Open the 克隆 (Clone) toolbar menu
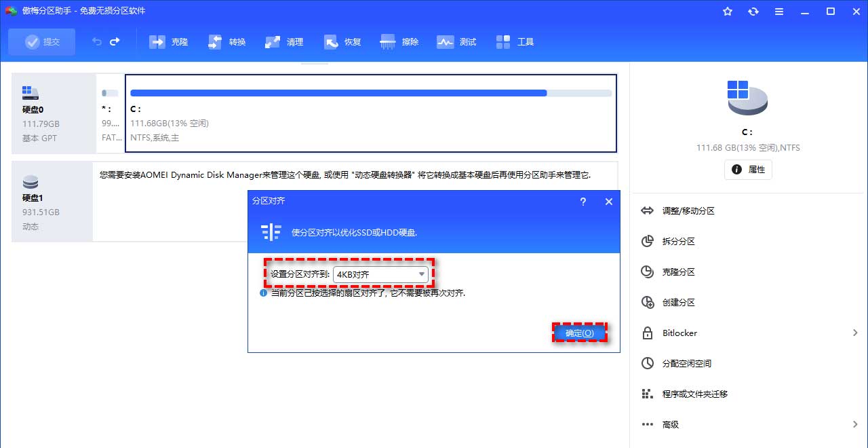Image resolution: width=868 pixels, height=448 pixels. point(169,42)
